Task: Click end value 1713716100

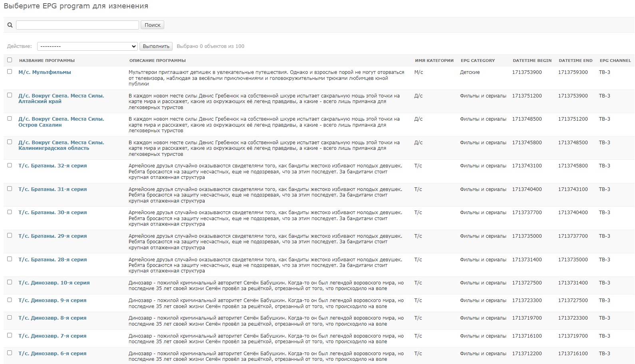Action: pyautogui.click(x=573, y=354)
